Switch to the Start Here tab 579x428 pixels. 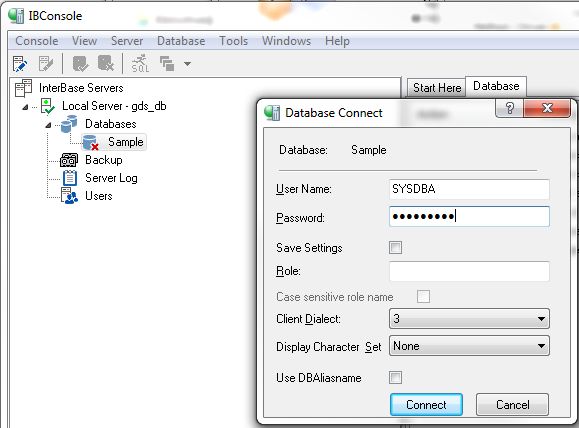[437, 88]
